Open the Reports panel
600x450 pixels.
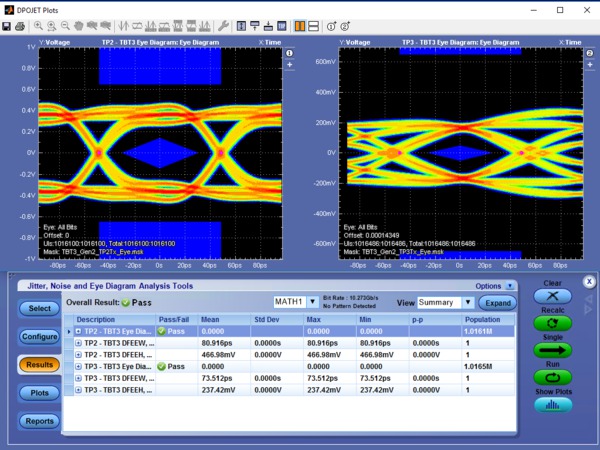(x=40, y=421)
